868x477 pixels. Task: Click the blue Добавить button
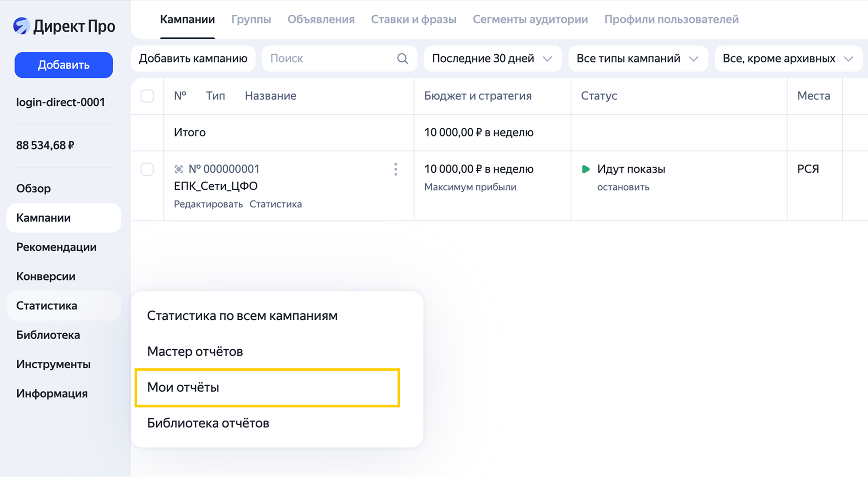tap(64, 65)
